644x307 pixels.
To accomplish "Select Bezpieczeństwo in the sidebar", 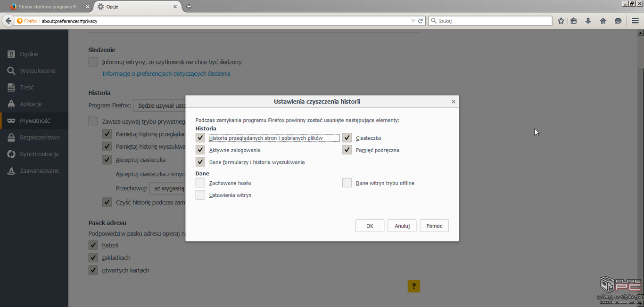I will pos(40,137).
